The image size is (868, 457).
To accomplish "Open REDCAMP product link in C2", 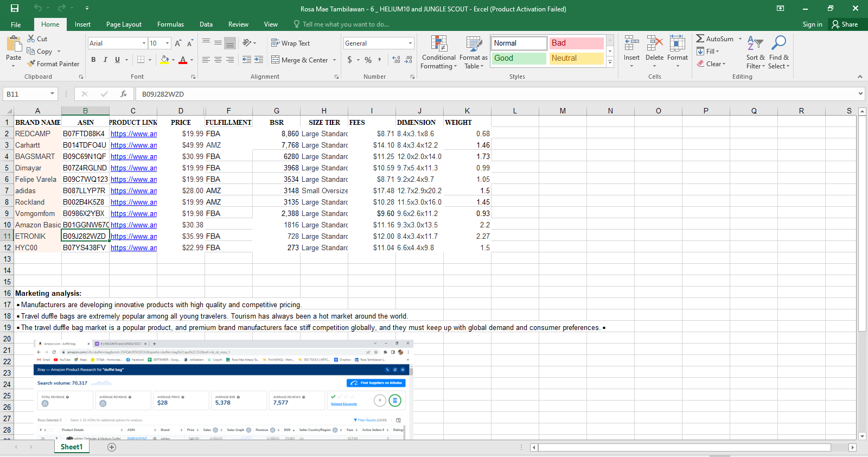I will pyautogui.click(x=133, y=134).
